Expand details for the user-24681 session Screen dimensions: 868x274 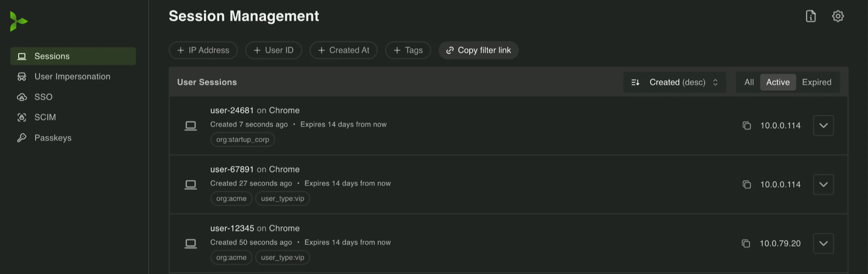coord(823,125)
